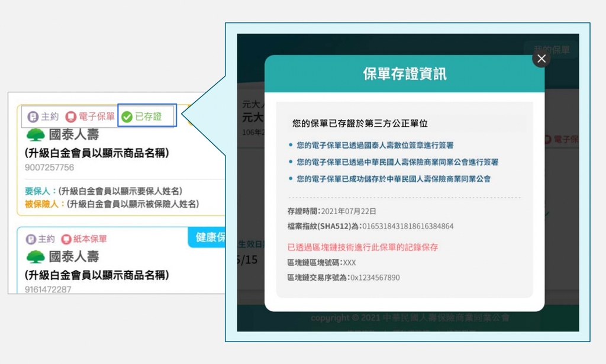The image size is (606, 364).
Task: Click the 主約 icon on first policy card
Action: pyautogui.click(x=33, y=117)
